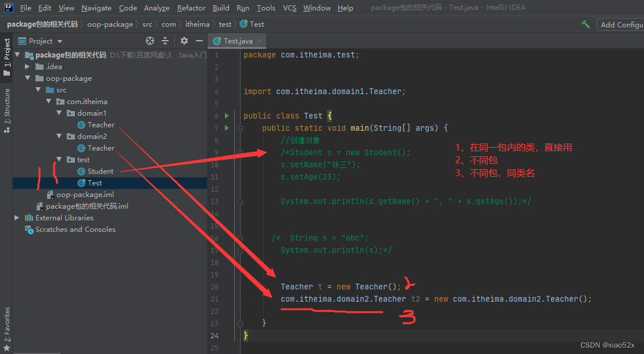This screenshot has height=354, width=644.
Task: Click breadcrumb src in navigation bar
Action: 148,24
